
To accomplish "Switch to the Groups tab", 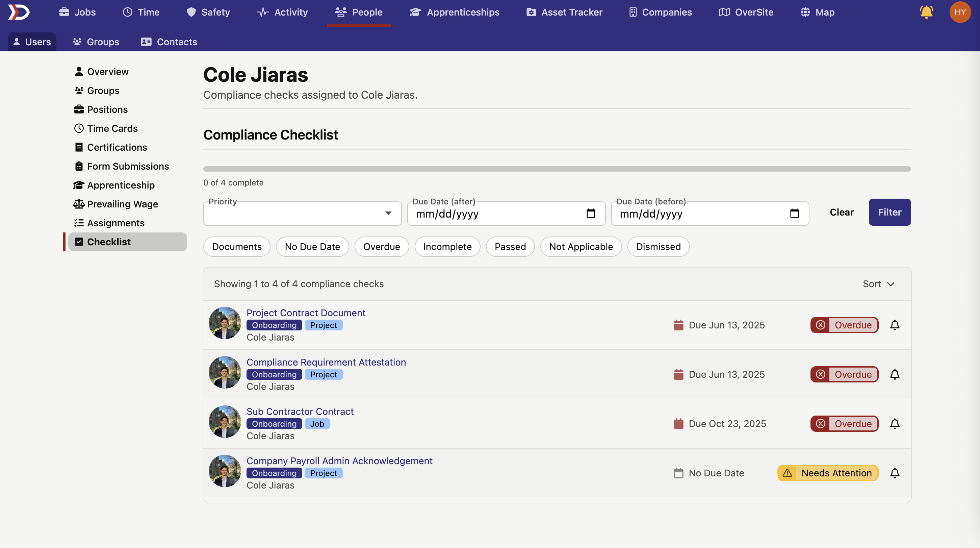I will coord(96,42).
